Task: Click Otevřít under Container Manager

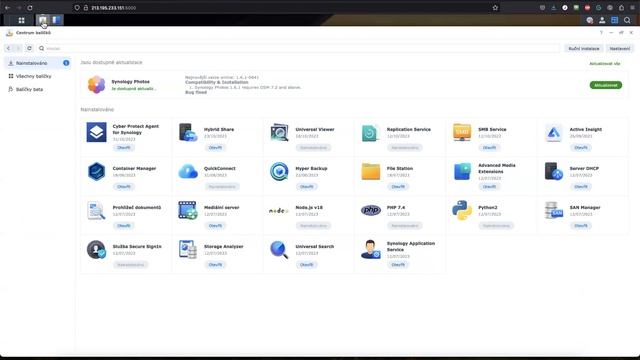Action: tap(124, 187)
